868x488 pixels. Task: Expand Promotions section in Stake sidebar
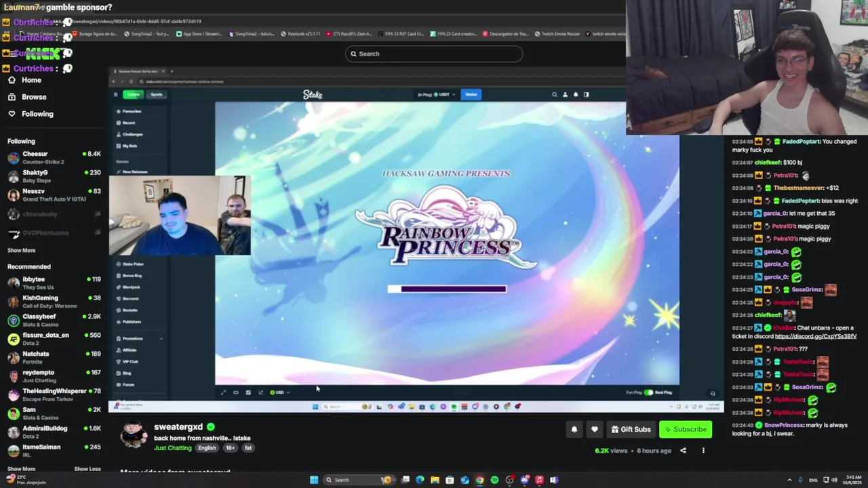140,338
